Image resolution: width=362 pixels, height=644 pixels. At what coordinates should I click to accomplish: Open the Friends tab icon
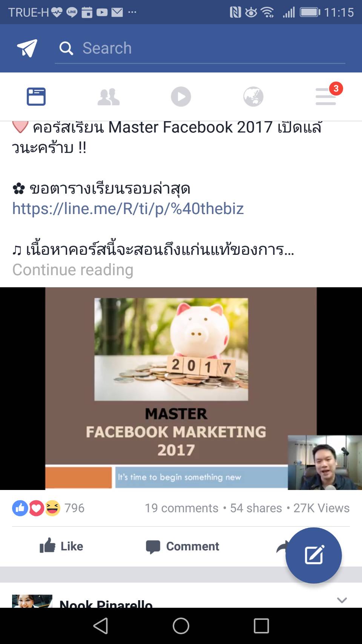109,97
